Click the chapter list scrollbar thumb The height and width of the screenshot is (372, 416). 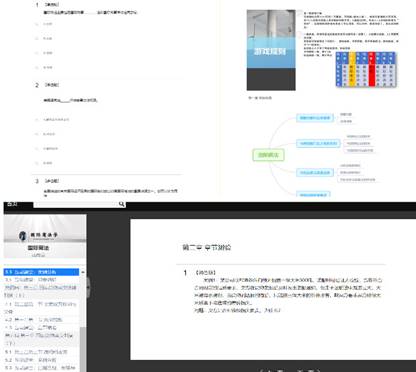click(83, 348)
